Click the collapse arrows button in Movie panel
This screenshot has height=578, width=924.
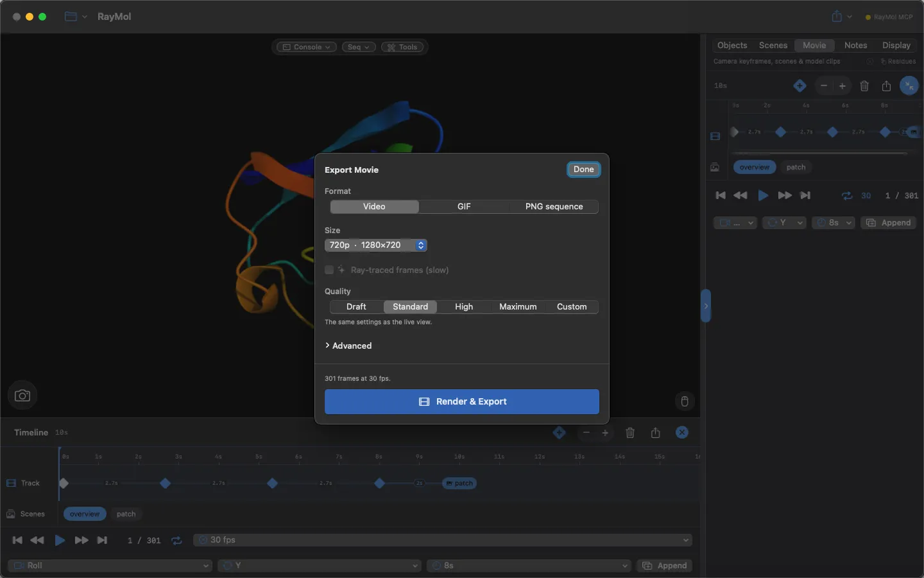click(x=909, y=85)
